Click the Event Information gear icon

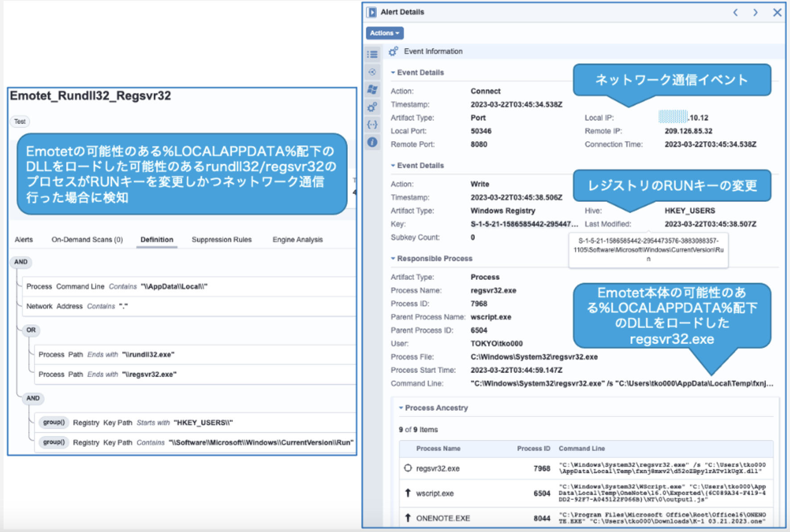[x=393, y=51]
